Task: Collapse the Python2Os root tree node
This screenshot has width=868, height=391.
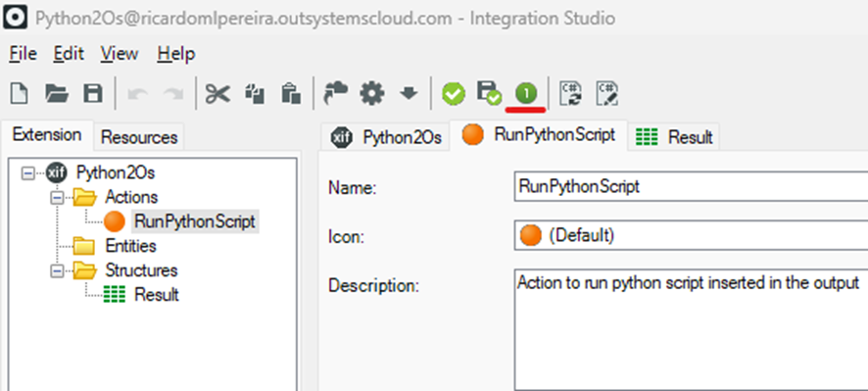Action: pyautogui.click(x=27, y=173)
